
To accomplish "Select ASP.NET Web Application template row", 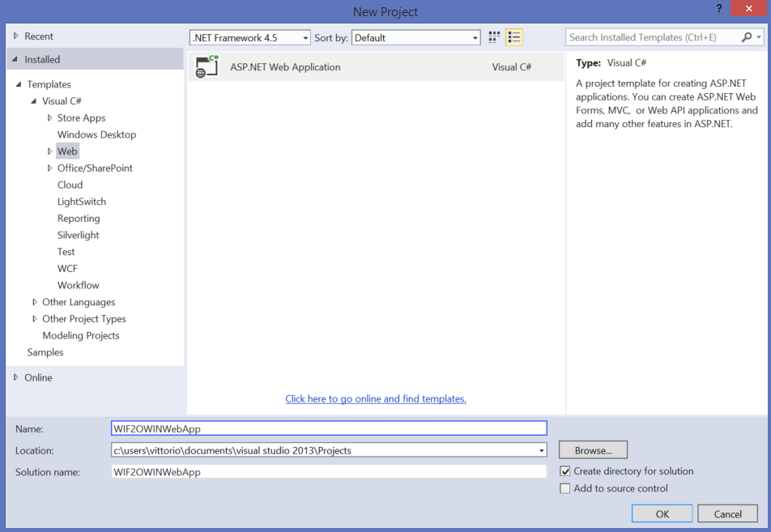I will (x=376, y=67).
